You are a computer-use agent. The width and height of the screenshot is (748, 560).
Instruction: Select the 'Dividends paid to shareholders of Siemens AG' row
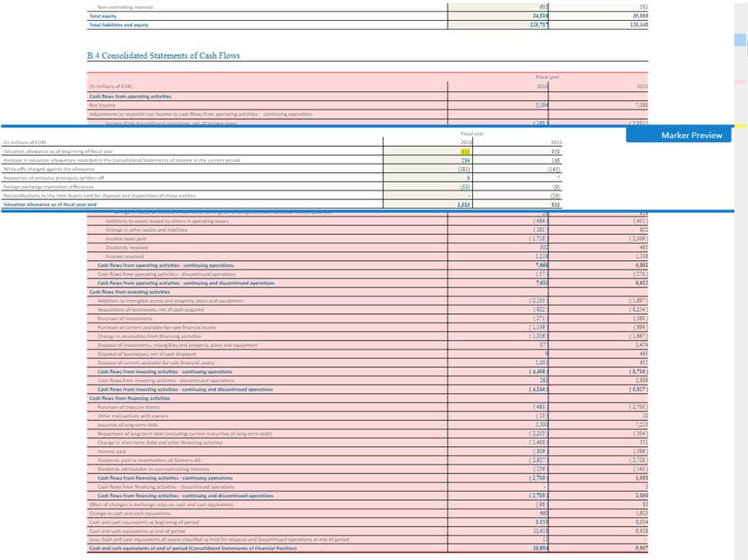367,460
